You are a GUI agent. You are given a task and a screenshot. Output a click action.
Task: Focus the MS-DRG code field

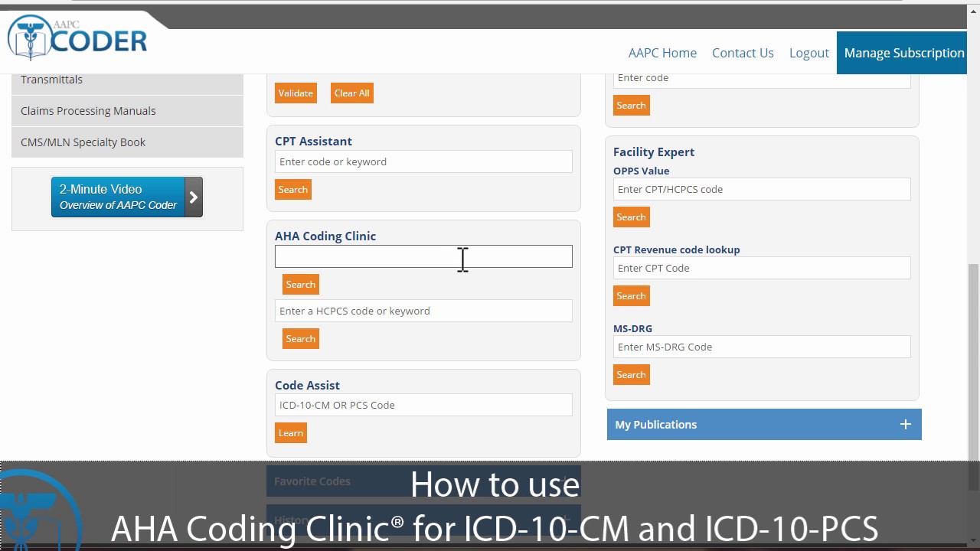pyautogui.click(x=762, y=347)
